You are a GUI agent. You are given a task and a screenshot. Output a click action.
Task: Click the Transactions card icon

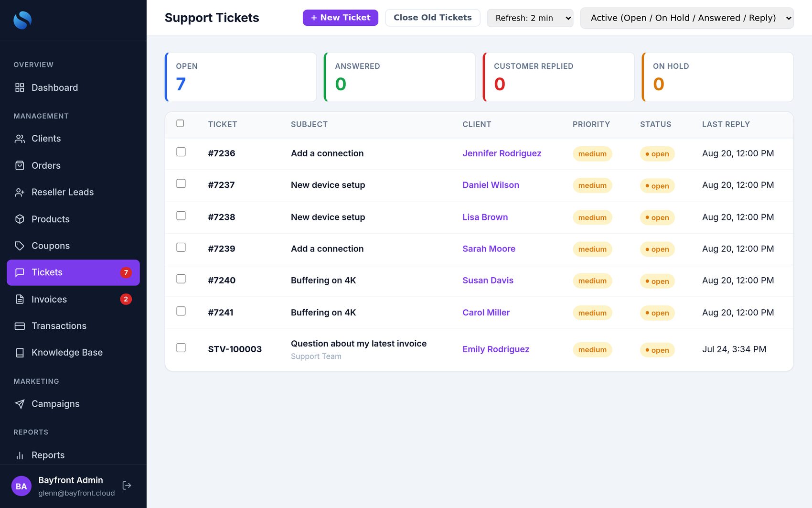[x=20, y=326]
